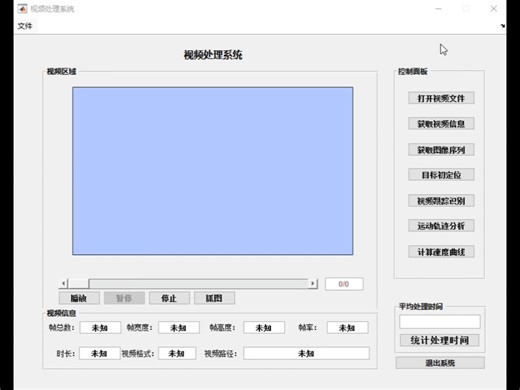The height and width of the screenshot is (390, 520).
Task: Click the 时长 value field
Action: tap(99, 353)
